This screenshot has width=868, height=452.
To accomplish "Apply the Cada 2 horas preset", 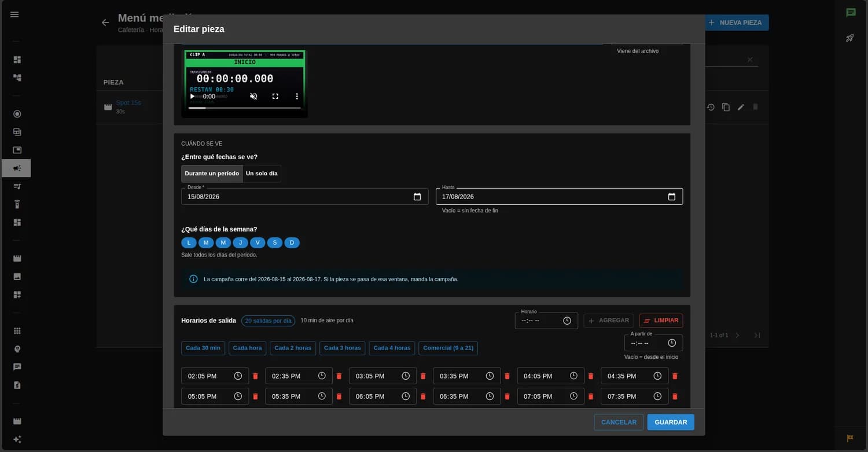I will 293,348.
